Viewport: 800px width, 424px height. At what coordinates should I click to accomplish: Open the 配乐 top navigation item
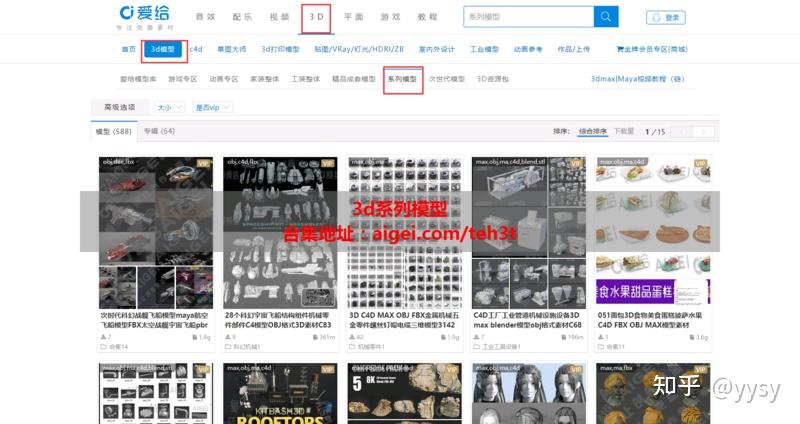[x=242, y=17]
